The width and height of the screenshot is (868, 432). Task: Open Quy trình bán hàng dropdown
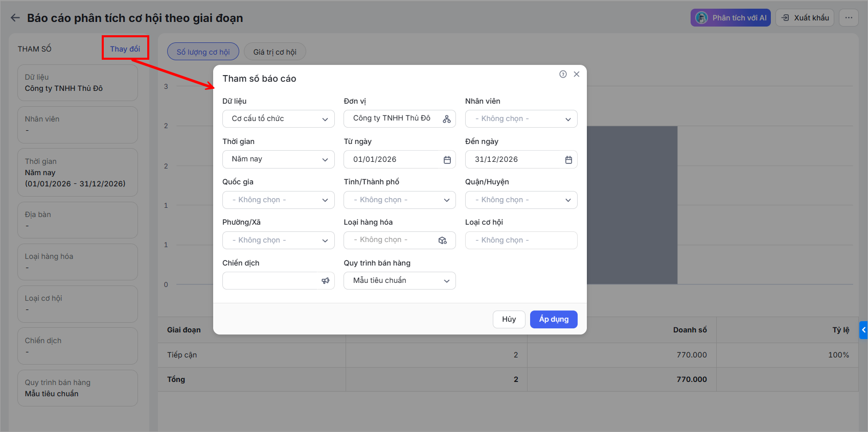click(400, 280)
